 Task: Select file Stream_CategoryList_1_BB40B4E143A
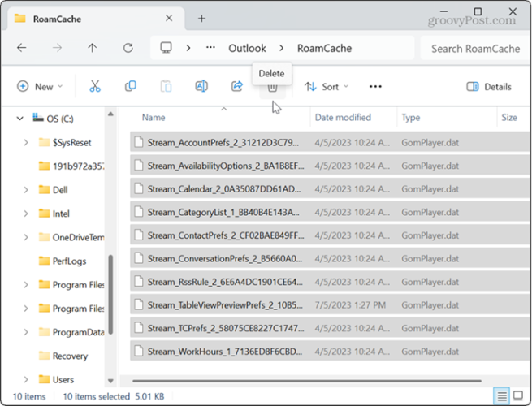330,212
